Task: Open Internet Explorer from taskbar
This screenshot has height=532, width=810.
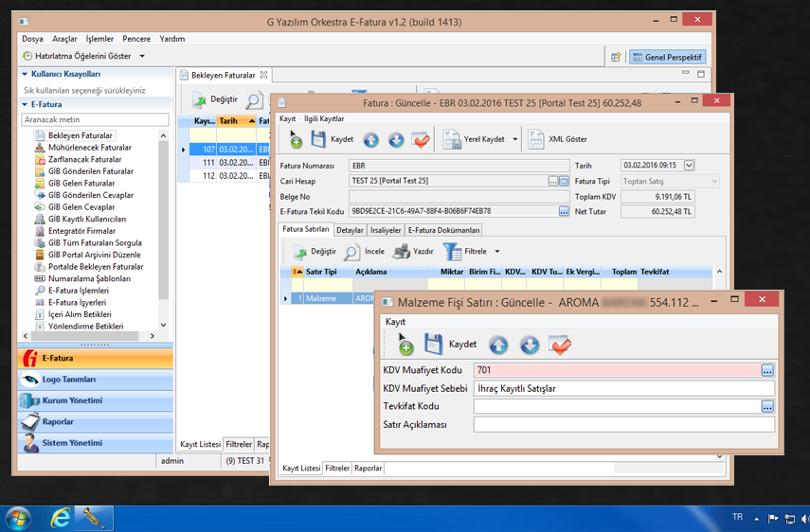Action: [61, 519]
